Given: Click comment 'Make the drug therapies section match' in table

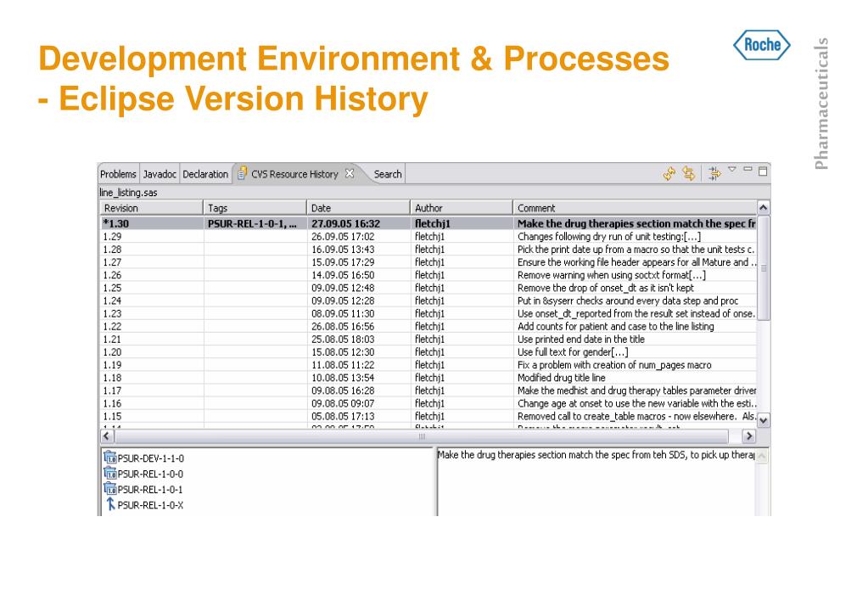Looking at the screenshot, I should click(636, 224).
